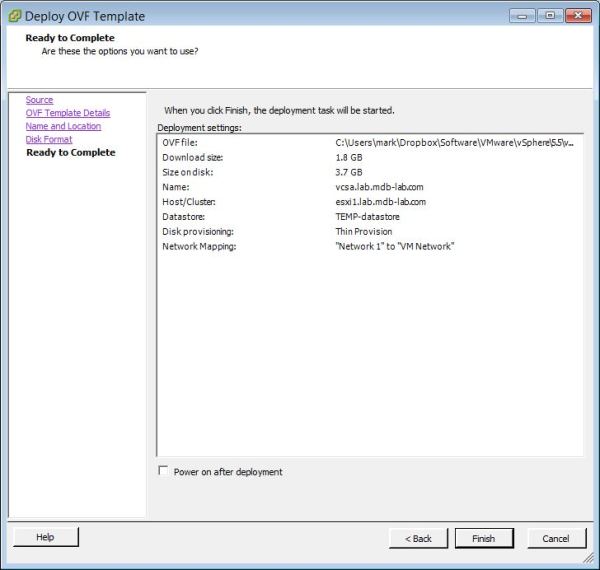Click the Deploy OVF Template title bar icon
Viewport: 600px width, 570px height.
point(14,16)
